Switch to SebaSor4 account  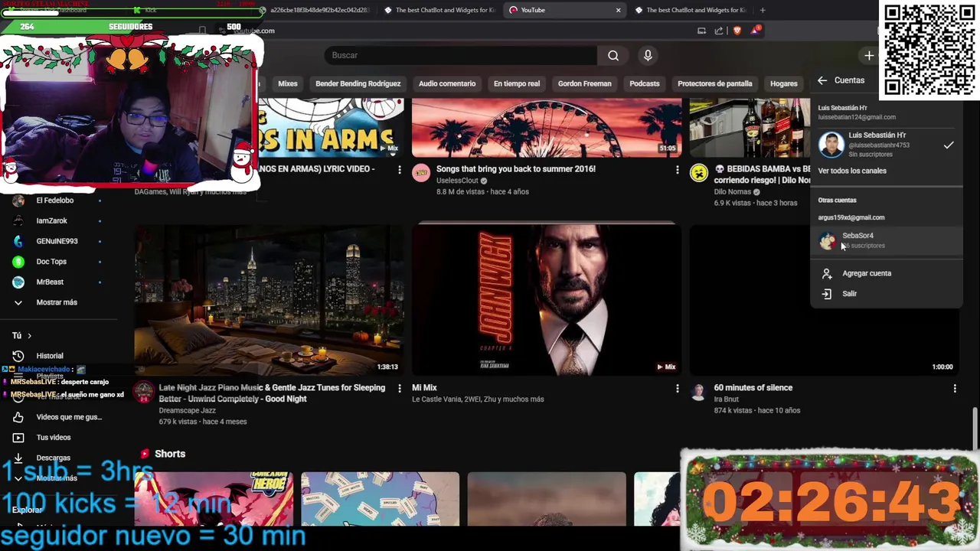(886, 240)
